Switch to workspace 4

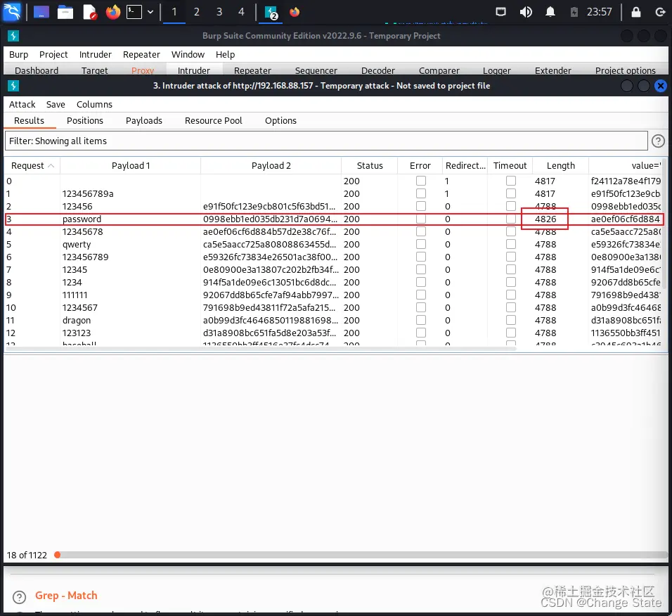click(241, 12)
